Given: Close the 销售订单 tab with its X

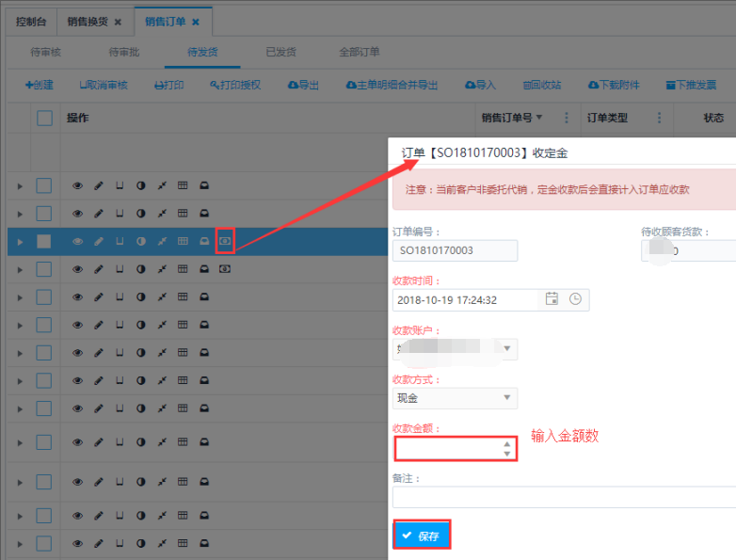Looking at the screenshot, I should [196, 22].
